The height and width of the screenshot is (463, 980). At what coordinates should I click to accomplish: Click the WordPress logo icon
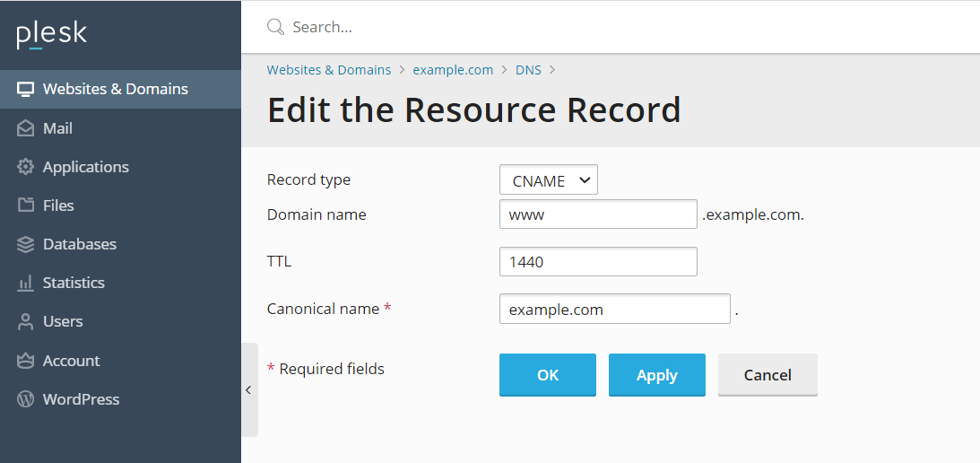click(26, 399)
